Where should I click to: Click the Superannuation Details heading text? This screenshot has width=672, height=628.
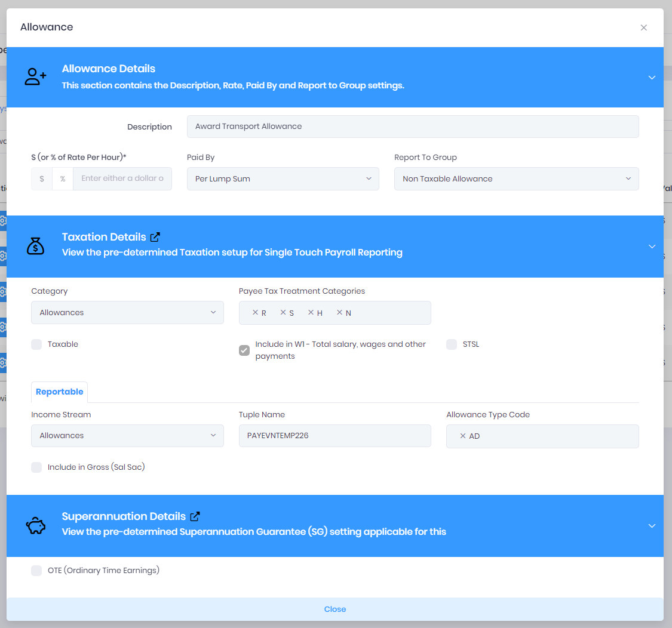coord(124,516)
